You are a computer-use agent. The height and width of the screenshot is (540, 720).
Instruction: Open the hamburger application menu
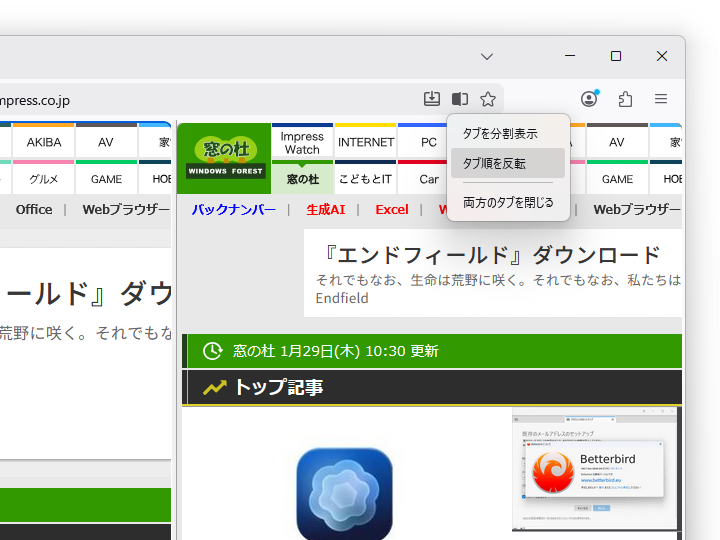pyautogui.click(x=661, y=99)
